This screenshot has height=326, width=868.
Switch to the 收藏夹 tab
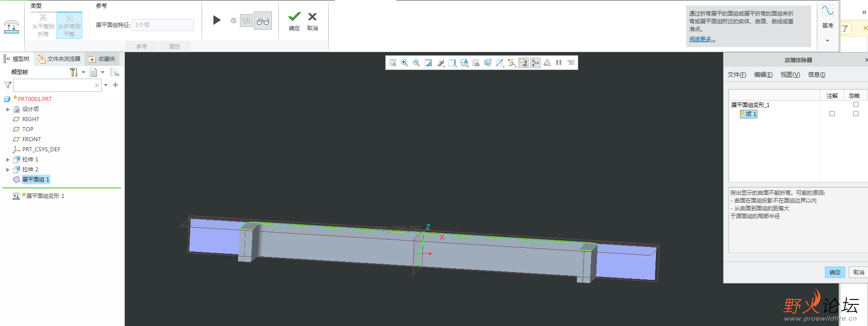click(x=102, y=59)
